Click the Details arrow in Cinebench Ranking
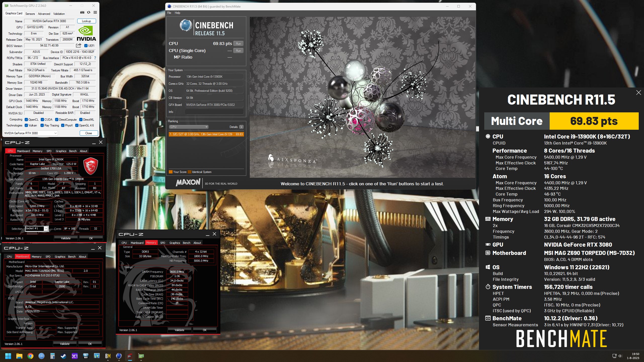The image size is (644, 362). [x=241, y=127]
